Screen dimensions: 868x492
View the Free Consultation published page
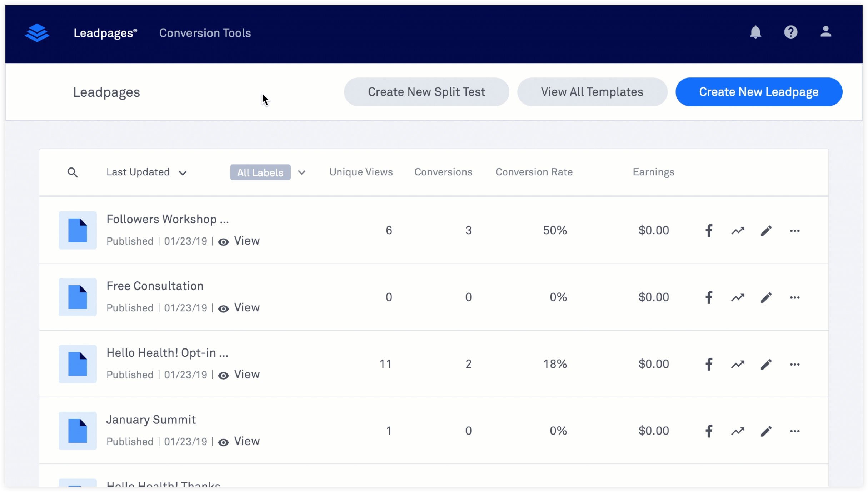[239, 308]
